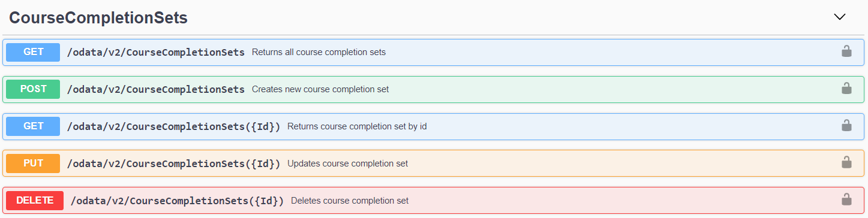Click lock icon on GET by id row

(x=846, y=126)
